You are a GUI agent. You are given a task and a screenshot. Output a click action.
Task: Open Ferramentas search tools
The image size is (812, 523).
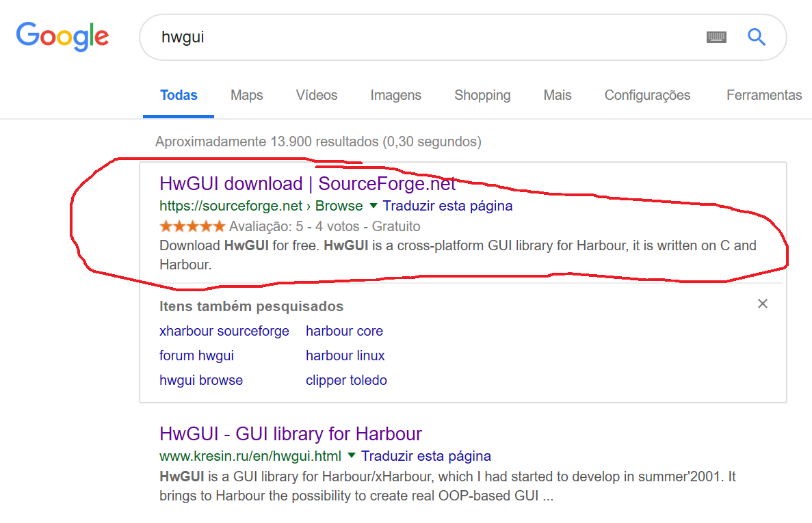pyautogui.click(x=763, y=96)
